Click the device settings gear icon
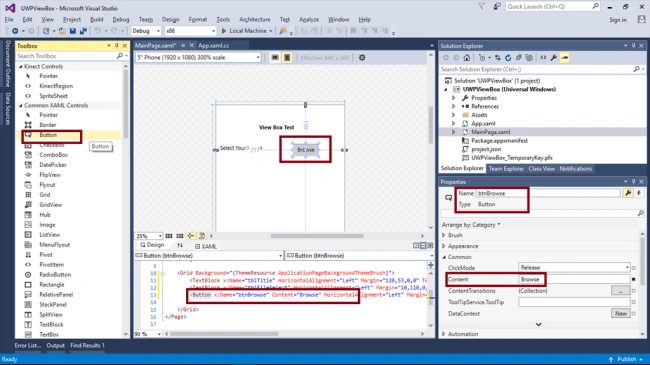Screen dimensions: 650x365 (362, 58)
